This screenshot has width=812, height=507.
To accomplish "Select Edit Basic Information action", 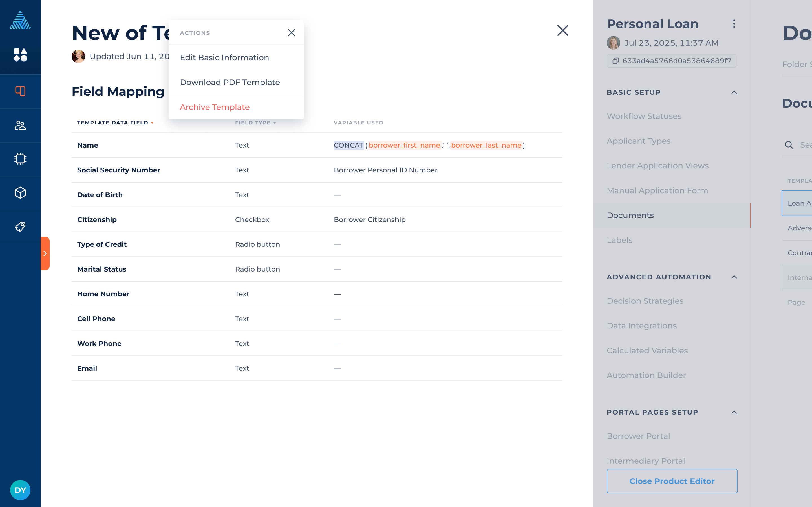I will (x=224, y=58).
